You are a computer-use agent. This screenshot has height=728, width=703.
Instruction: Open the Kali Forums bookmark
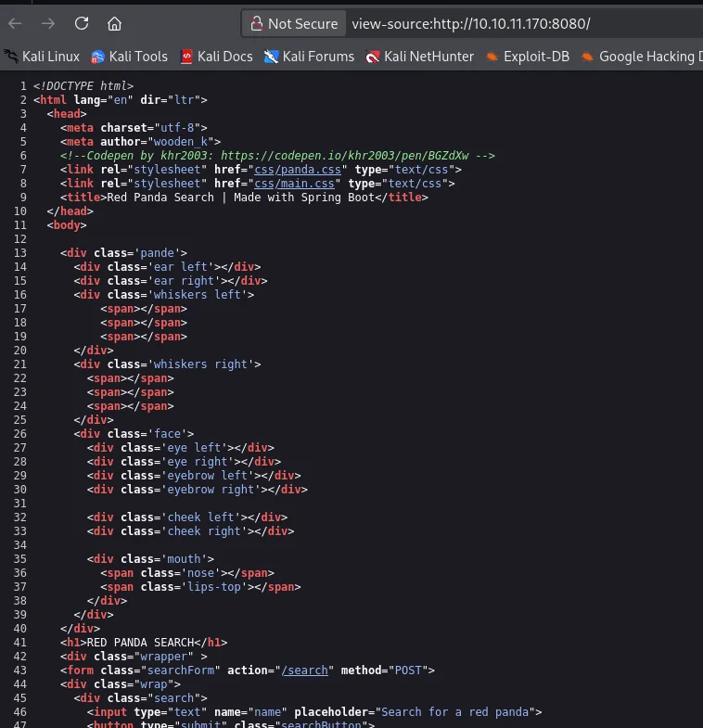(309, 57)
